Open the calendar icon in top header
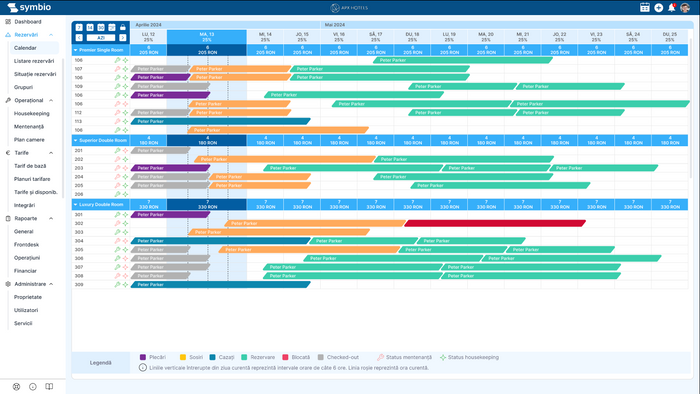The height and width of the screenshot is (394, 700). 645,8
